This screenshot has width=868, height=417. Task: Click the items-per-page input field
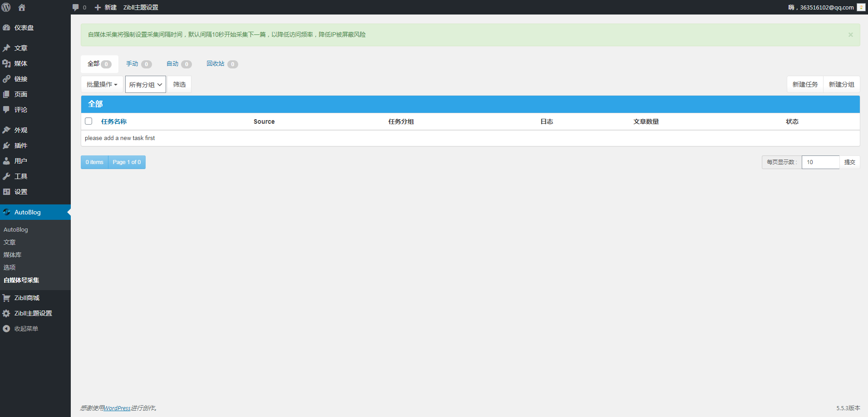pyautogui.click(x=820, y=162)
